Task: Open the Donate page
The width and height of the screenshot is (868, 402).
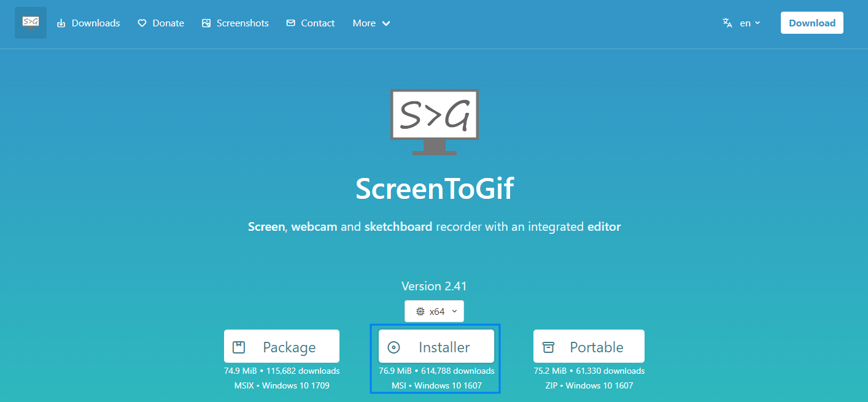Action: 161,23
